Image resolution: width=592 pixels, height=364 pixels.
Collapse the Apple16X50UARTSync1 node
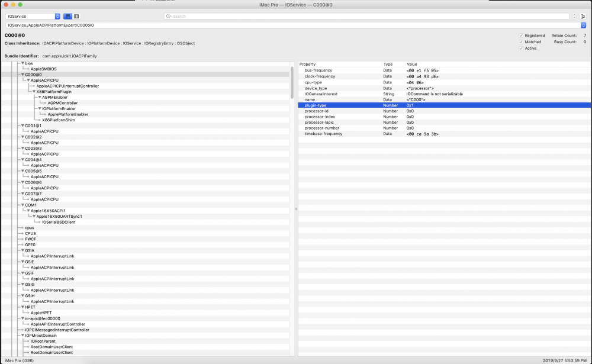point(34,217)
